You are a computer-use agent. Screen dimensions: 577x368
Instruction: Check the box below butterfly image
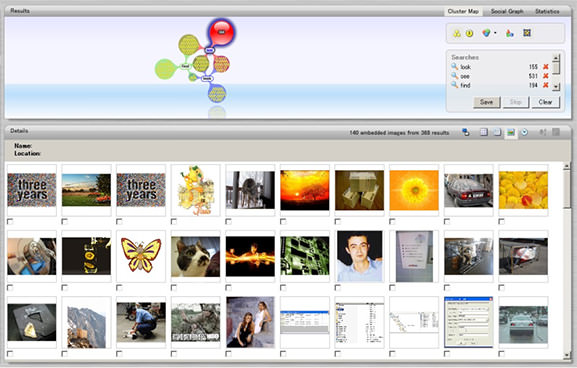(x=119, y=287)
